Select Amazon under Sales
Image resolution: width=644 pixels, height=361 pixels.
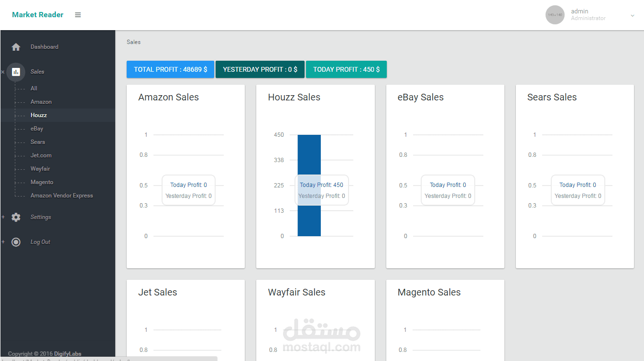(41, 102)
